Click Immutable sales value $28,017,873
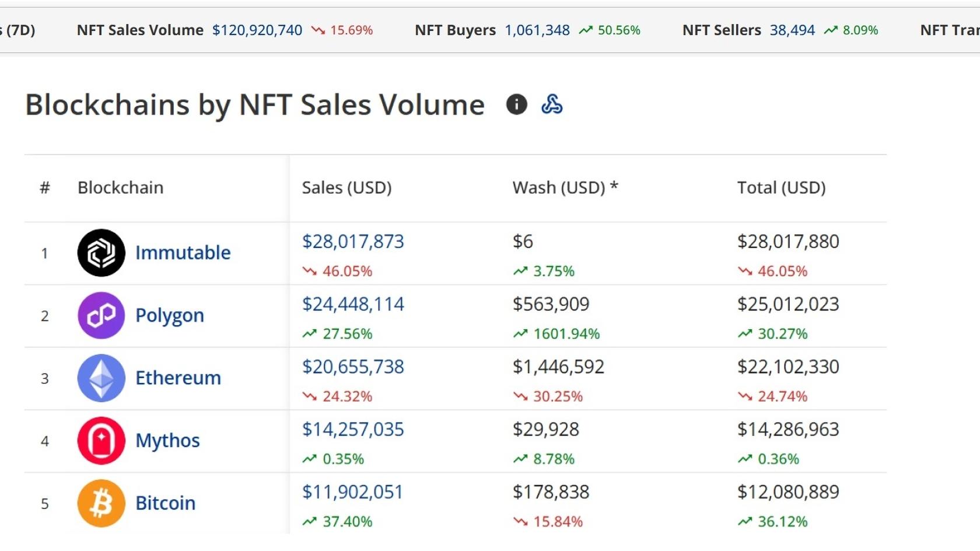980x551 pixels. pos(353,242)
